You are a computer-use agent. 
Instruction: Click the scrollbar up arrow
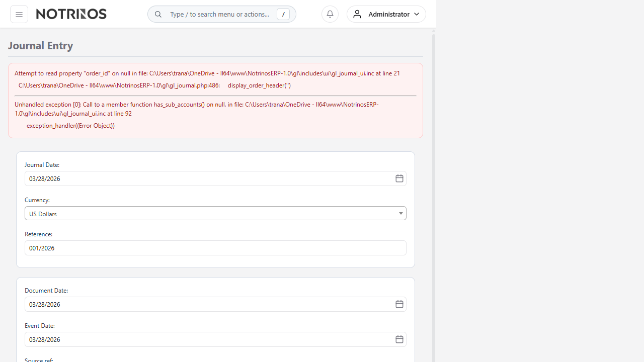point(433,31)
